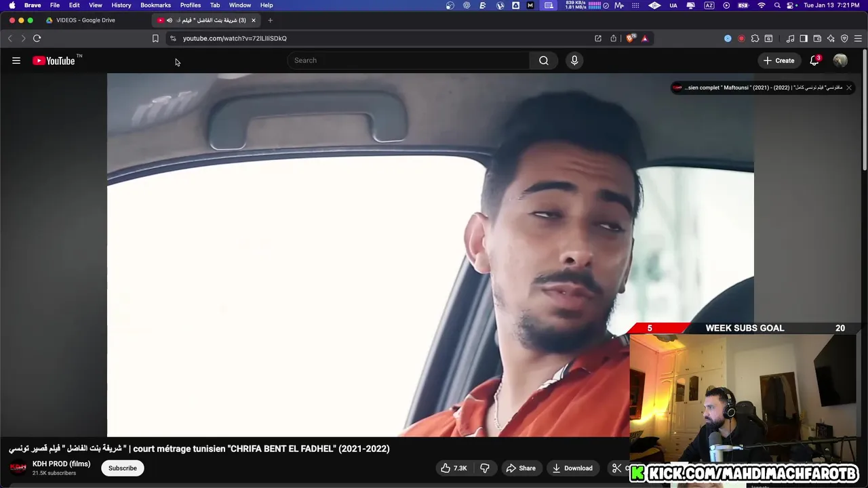Open a new browser tab
Image resolution: width=868 pixels, height=488 pixels.
point(270,20)
